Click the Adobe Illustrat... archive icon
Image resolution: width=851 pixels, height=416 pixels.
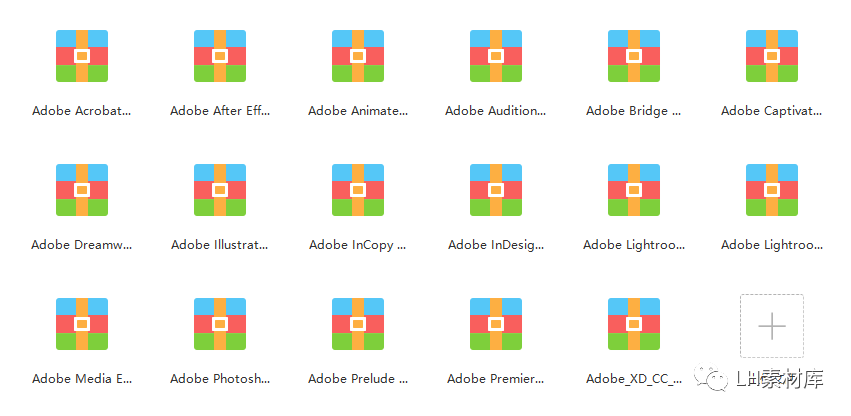[x=220, y=190]
